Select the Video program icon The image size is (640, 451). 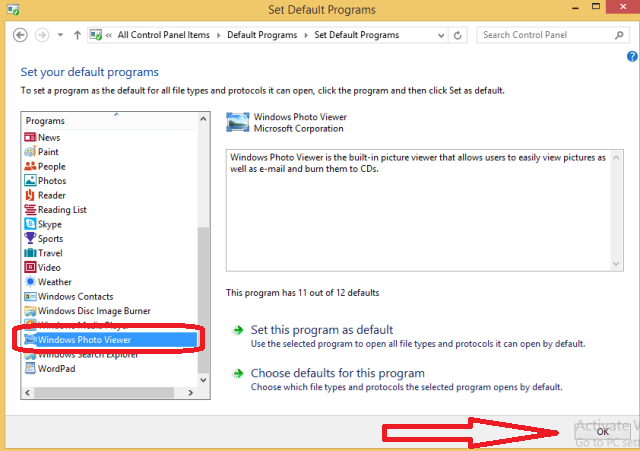pyautogui.click(x=30, y=267)
